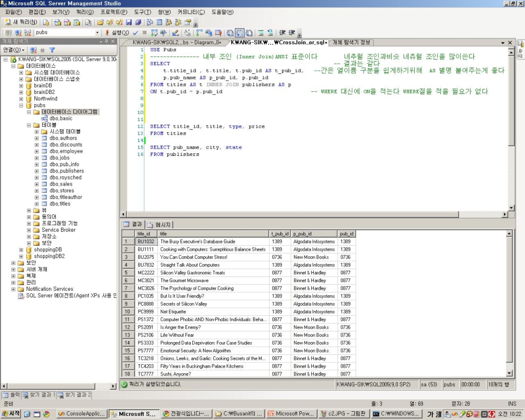This screenshot has width=525, height=420.
Task: Expand the Service Broker folder
Action: [29, 230]
